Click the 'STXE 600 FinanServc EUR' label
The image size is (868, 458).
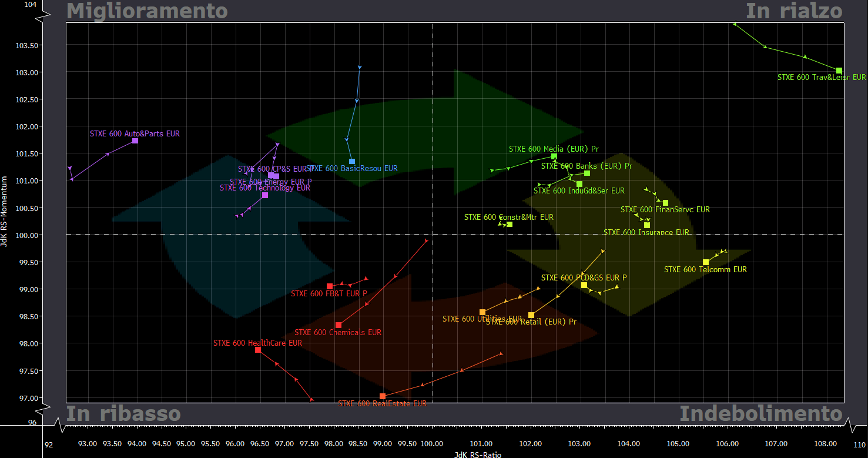coord(665,210)
